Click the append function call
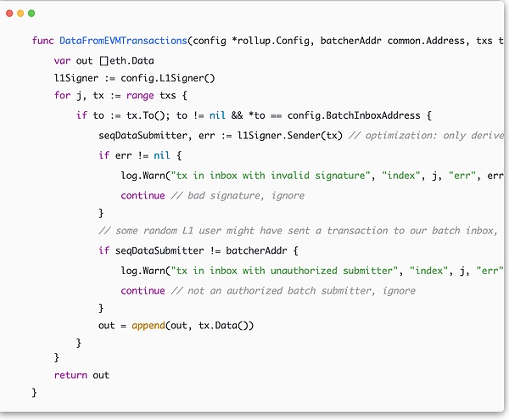509x420 pixels. click(148, 325)
